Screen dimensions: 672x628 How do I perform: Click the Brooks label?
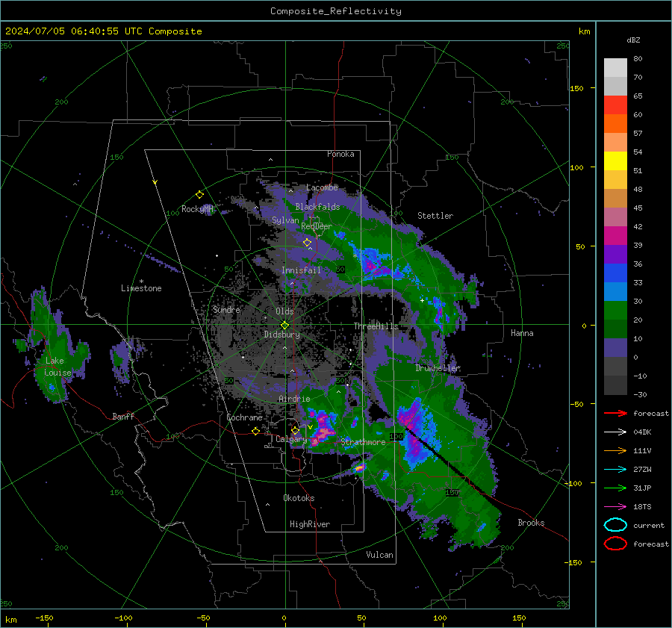(x=531, y=523)
